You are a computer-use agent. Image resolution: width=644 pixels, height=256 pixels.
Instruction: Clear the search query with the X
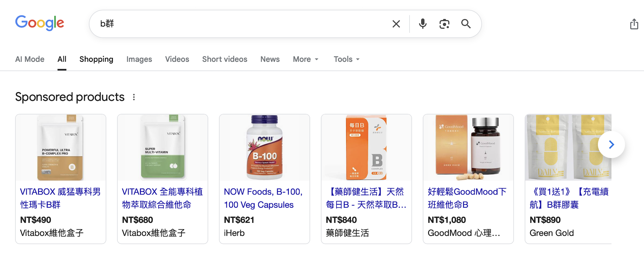396,23
